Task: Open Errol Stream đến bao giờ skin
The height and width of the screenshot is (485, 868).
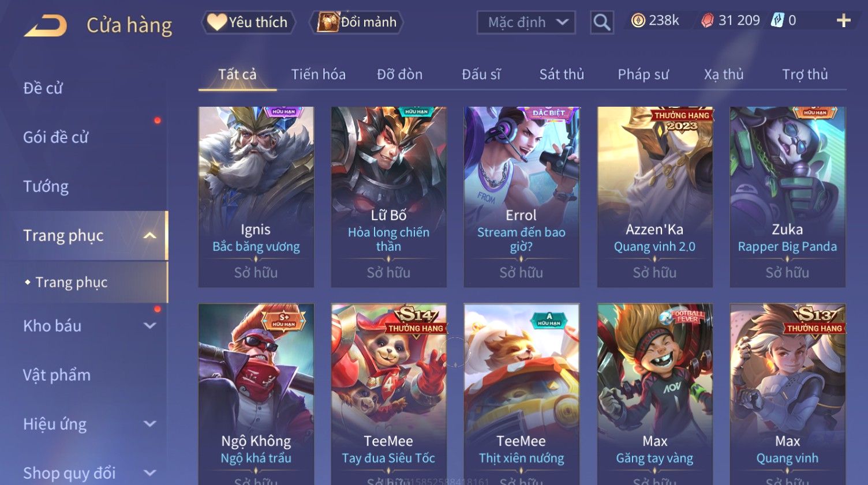Action: (521, 197)
